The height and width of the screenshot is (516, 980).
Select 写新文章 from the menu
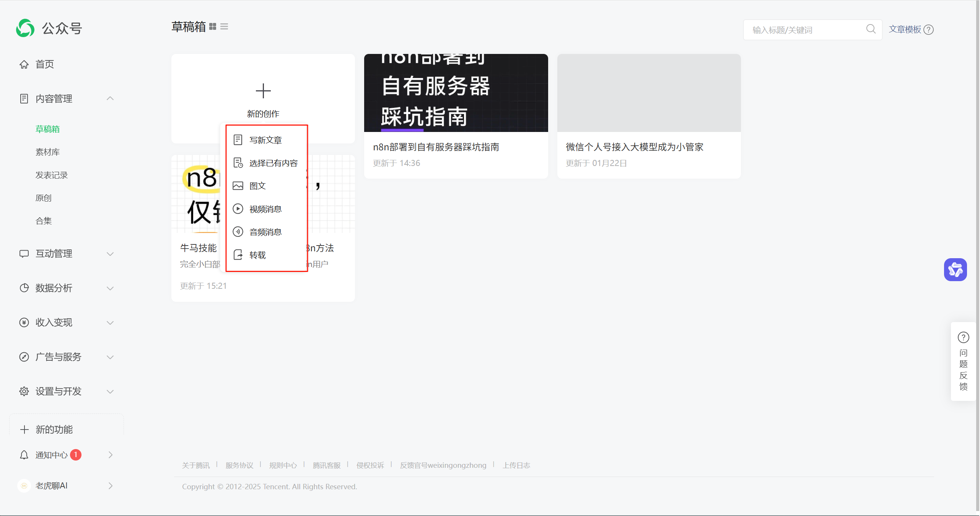click(x=265, y=140)
